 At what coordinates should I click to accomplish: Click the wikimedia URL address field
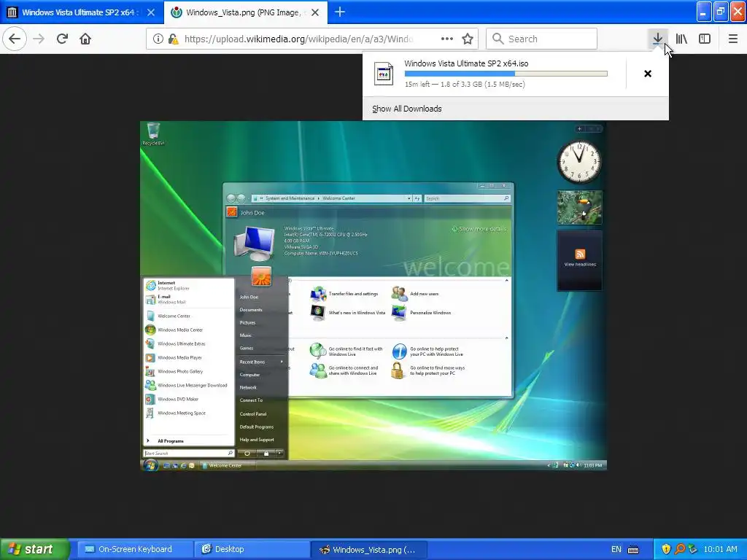pos(298,39)
